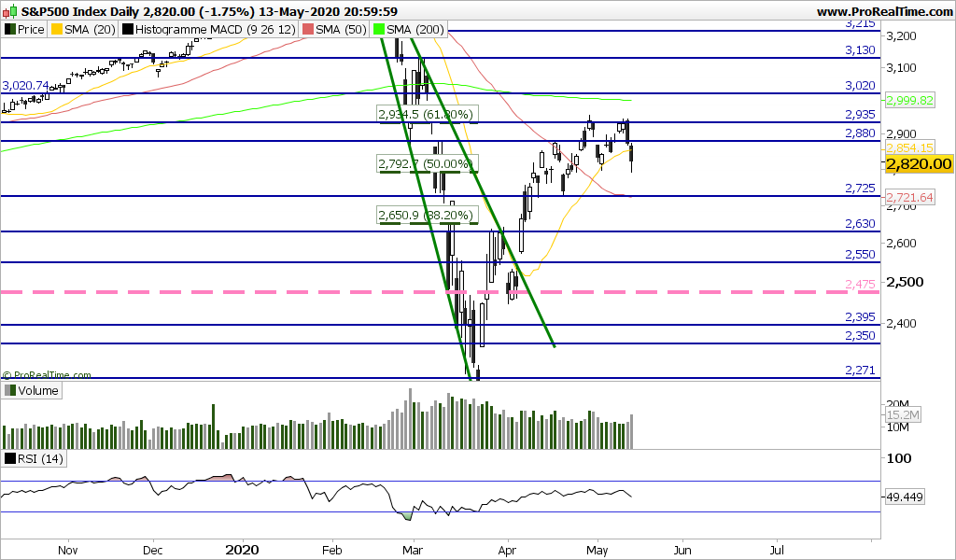This screenshot has width=956, height=560.
Task: Click the Price legend label
Action: coord(31,29)
